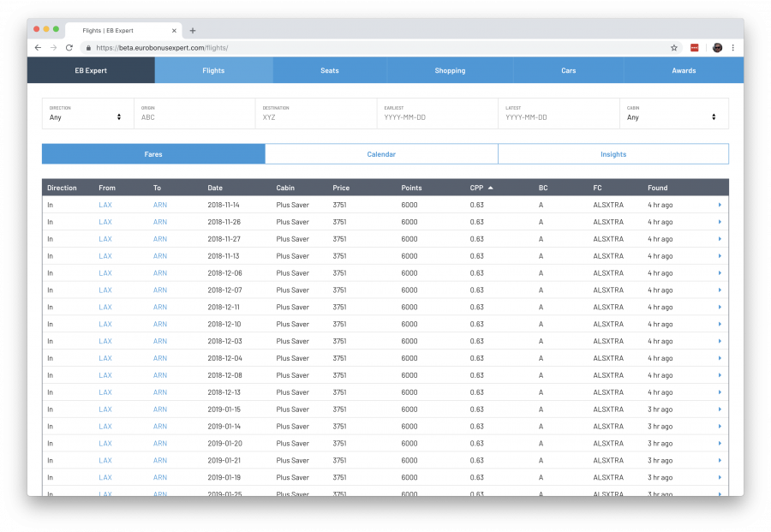This screenshot has height=532, width=771.
Task: Switch to the Calendar tab
Action: (x=381, y=154)
